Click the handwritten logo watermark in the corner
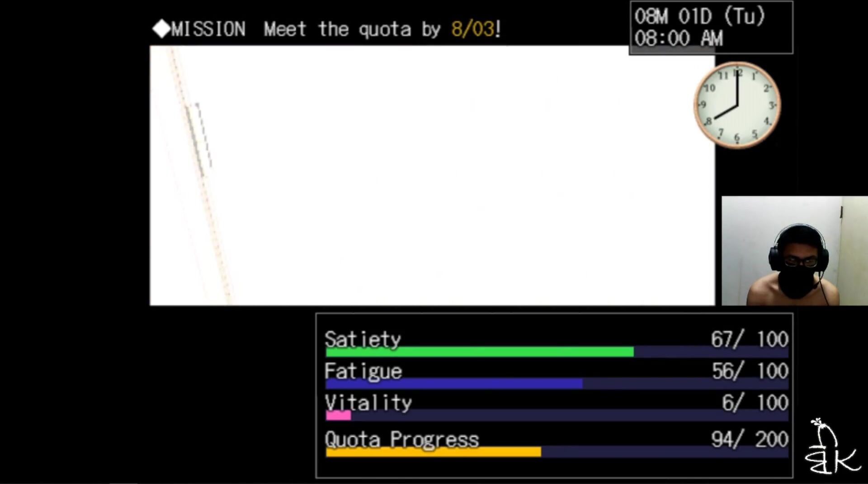Screen dimensions: 868x484 coord(831,448)
